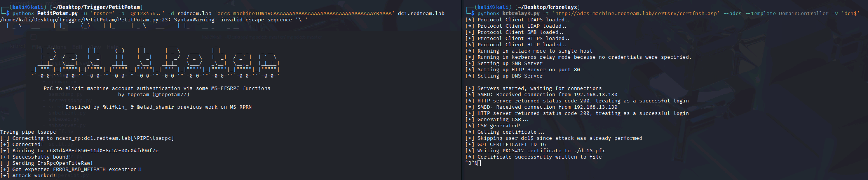Image resolution: width=868 pixels, height=180 pixels.
Task: Click the 'GOT CERTIFICATE! ID 16' line
Action: (x=505, y=145)
